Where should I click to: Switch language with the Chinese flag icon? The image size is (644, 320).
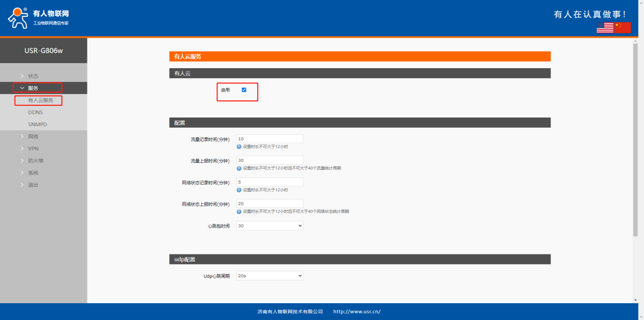point(622,27)
